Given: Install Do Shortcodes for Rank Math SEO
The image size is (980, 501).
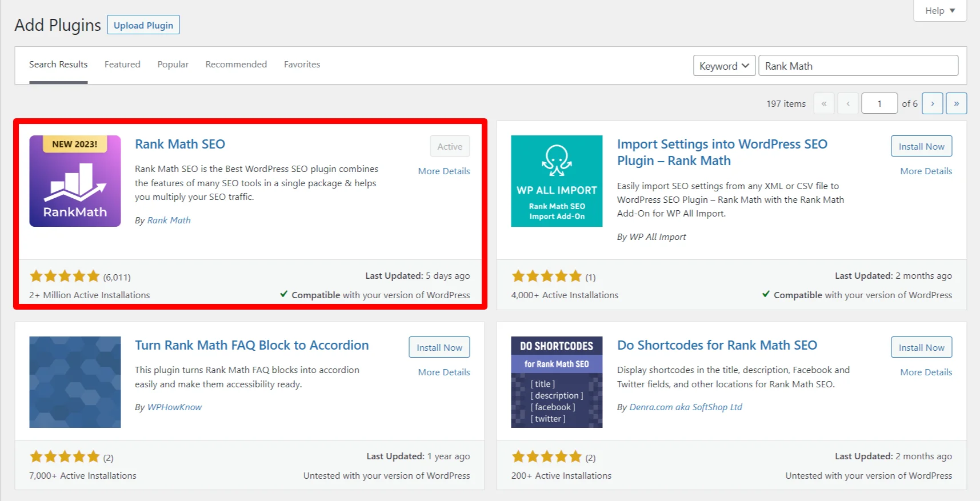Looking at the screenshot, I should 921,347.
